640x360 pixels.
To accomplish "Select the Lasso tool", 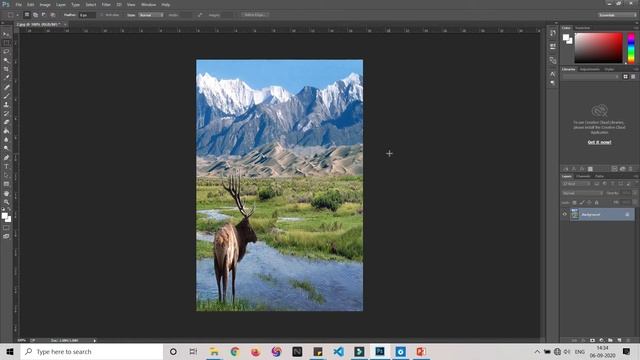I will point(6,51).
